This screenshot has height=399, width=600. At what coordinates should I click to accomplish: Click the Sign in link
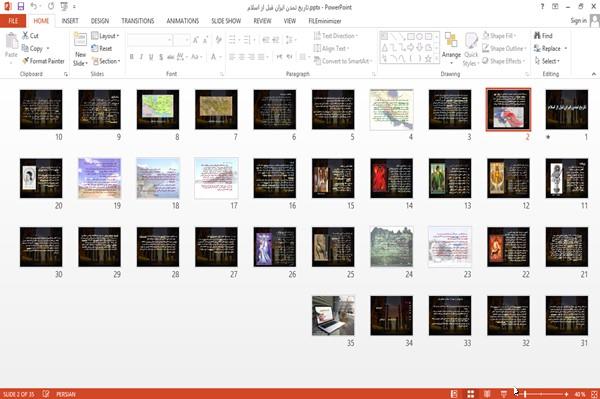click(579, 21)
